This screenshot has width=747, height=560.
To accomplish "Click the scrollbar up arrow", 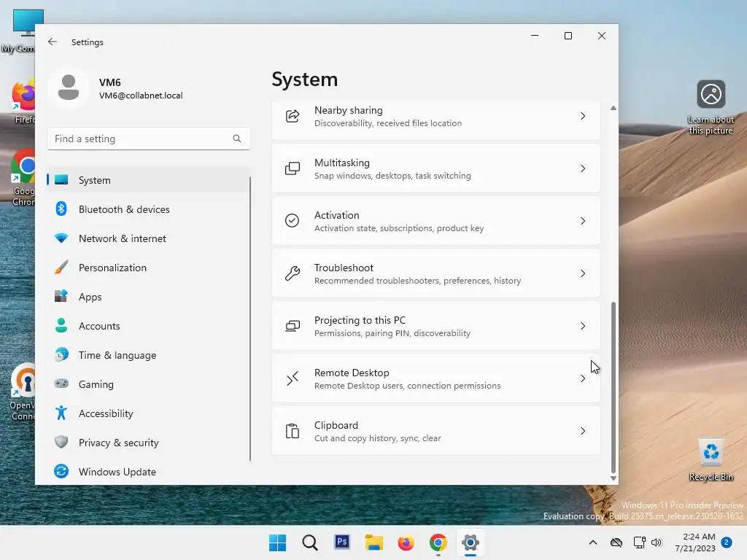I will (613, 108).
